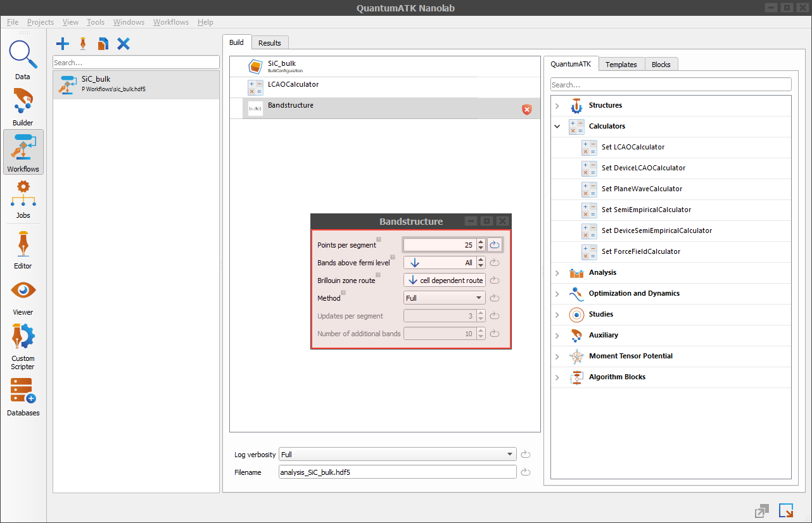Delete workflow with the blue X icon

[x=124, y=44]
